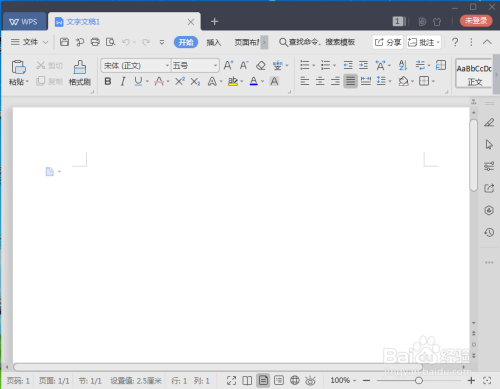This screenshot has height=389, width=500.
Task: Click the vertical scrollbar thumb
Action: [473, 155]
